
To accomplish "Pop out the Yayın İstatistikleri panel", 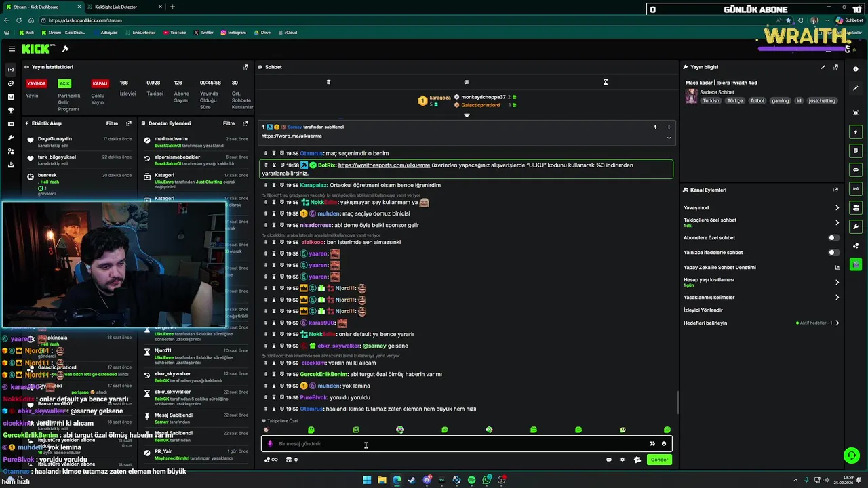I will [245, 67].
